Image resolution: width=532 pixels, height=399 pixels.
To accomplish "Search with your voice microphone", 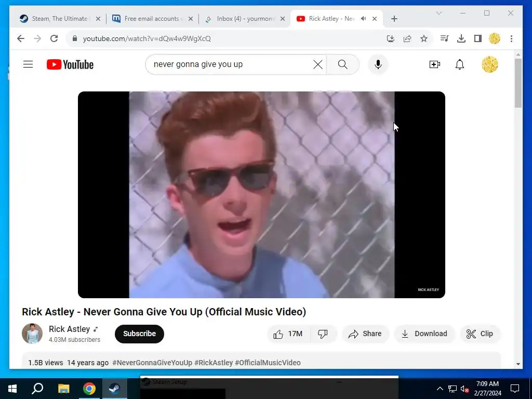I will pyautogui.click(x=378, y=64).
